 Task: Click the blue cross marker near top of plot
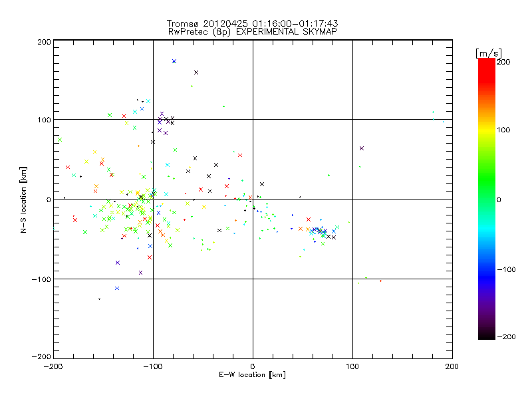(x=174, y=61)
